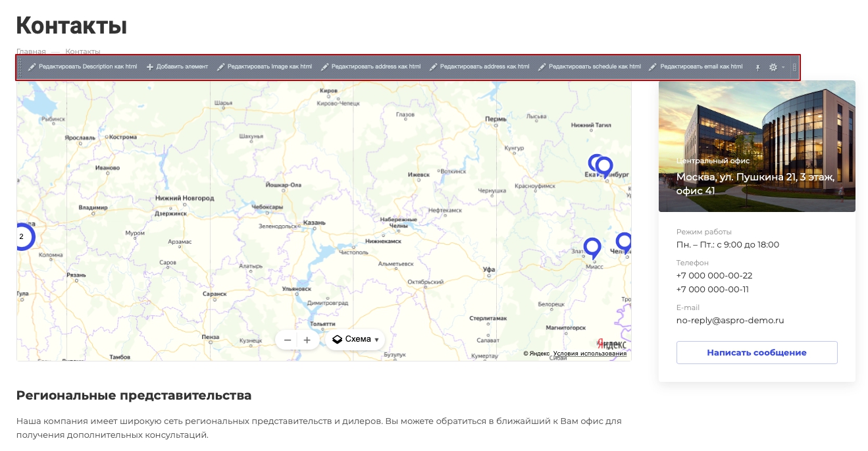Click the toolbar's right grip handle

[794, 67]
